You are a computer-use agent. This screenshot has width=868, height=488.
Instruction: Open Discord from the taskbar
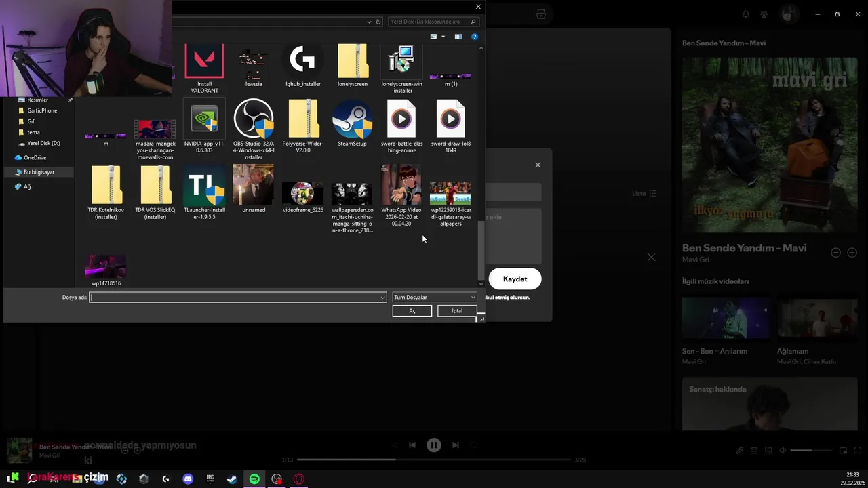click(x=188, y=479)
